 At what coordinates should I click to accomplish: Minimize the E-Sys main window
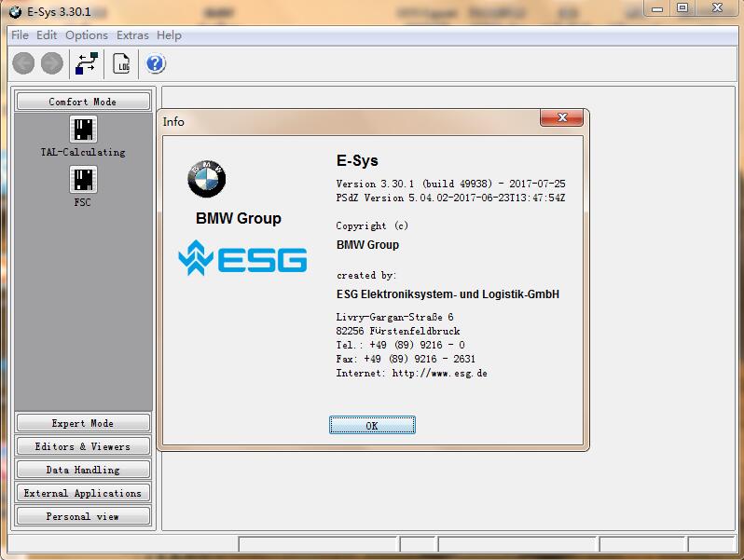[657, 8]
